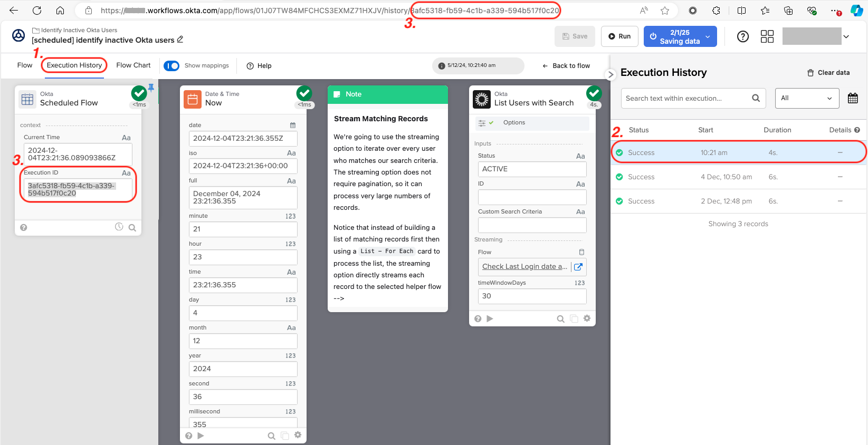Select the Success 10:21 am execution row
Screen dimensions: 868x445
click(738, 152)
